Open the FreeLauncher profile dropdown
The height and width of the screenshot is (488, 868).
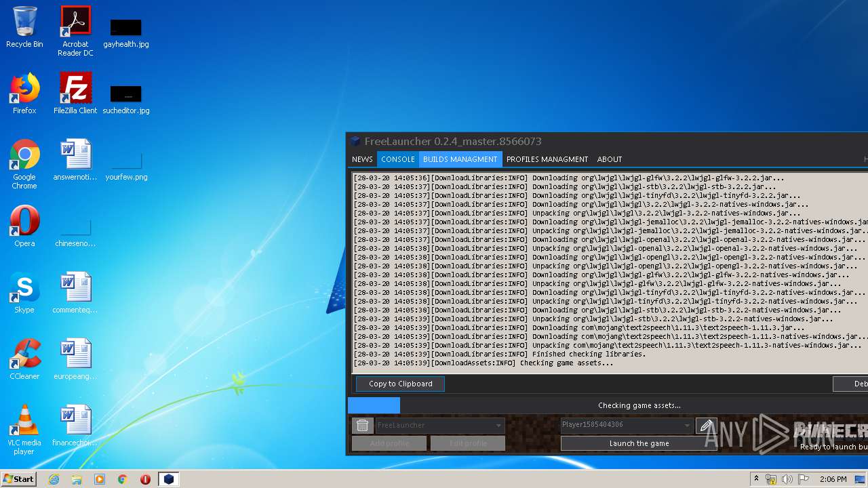[439, 426]
